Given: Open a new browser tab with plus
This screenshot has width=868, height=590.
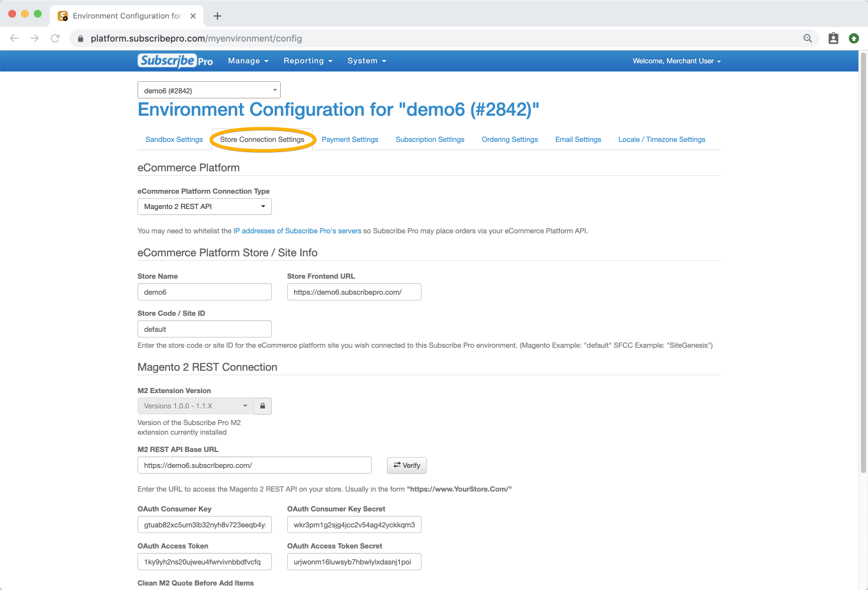Looking at the screenshot, I should pos(217,16).
